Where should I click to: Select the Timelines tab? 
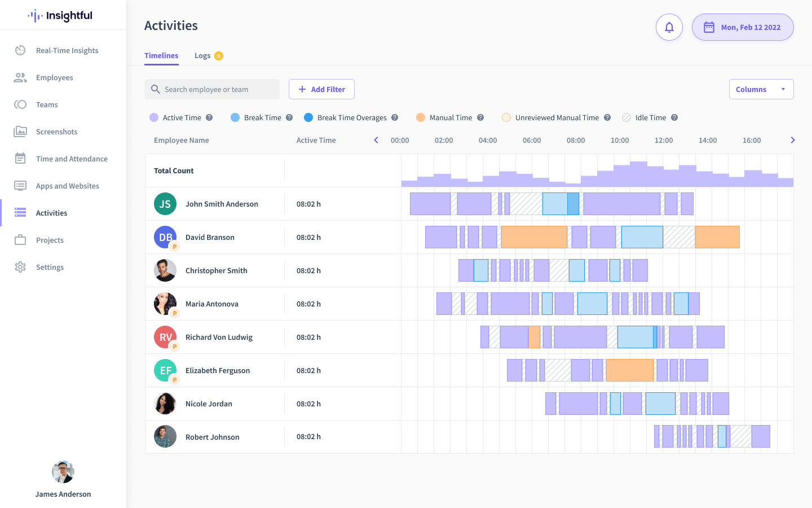coord(161,55)
